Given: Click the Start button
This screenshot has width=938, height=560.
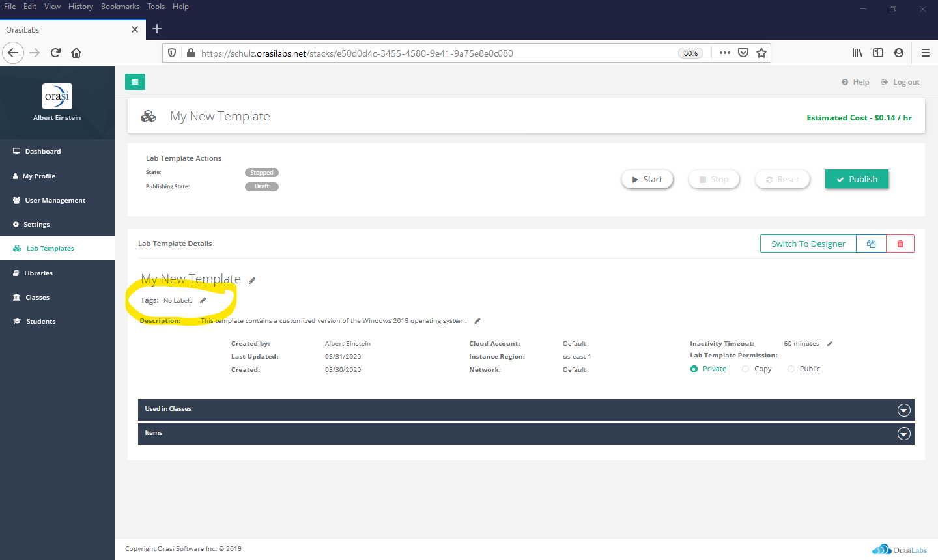Looking at the screenshot, I should 647,179.
